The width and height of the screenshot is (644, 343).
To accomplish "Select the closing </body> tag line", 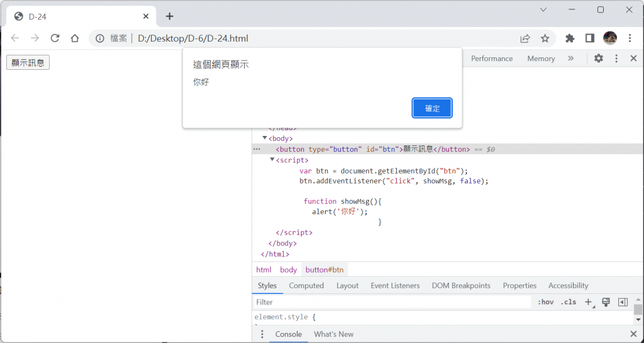I will pos(282,243).
